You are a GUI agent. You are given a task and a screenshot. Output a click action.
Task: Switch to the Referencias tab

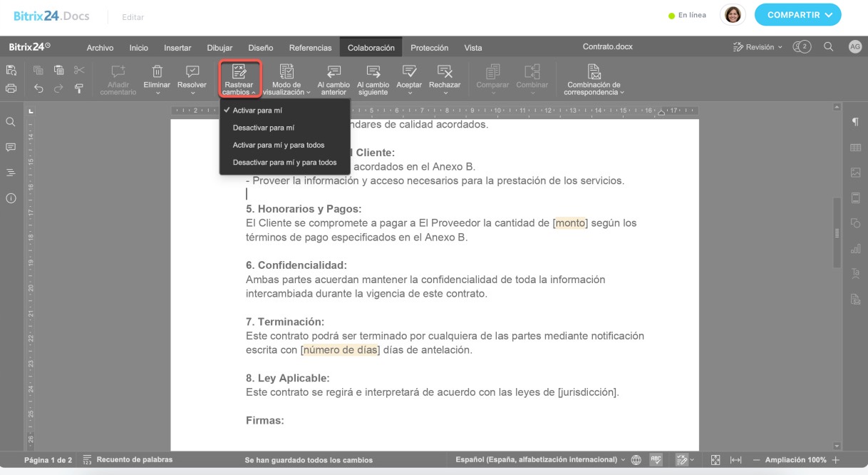310,48
